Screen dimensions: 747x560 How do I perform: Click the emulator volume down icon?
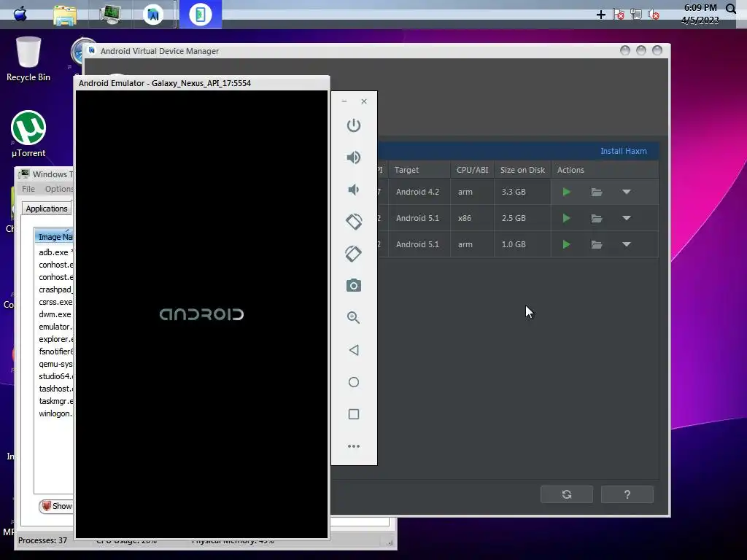point(354,190)
